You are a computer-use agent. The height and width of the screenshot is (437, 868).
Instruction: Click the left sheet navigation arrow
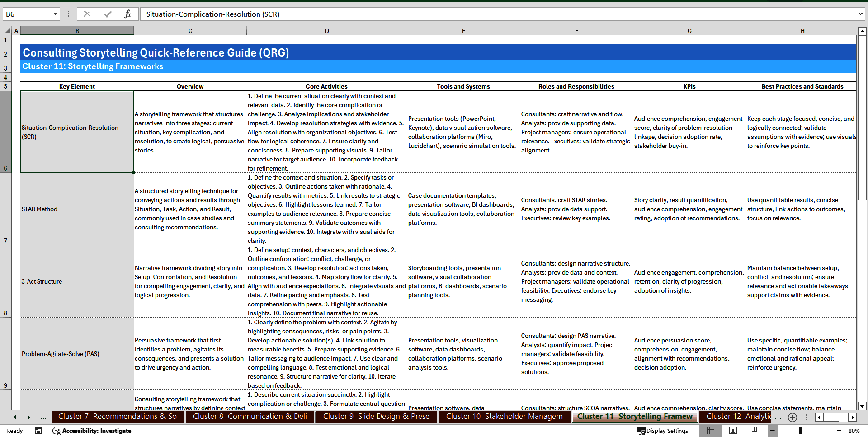[x=14, y=417]
